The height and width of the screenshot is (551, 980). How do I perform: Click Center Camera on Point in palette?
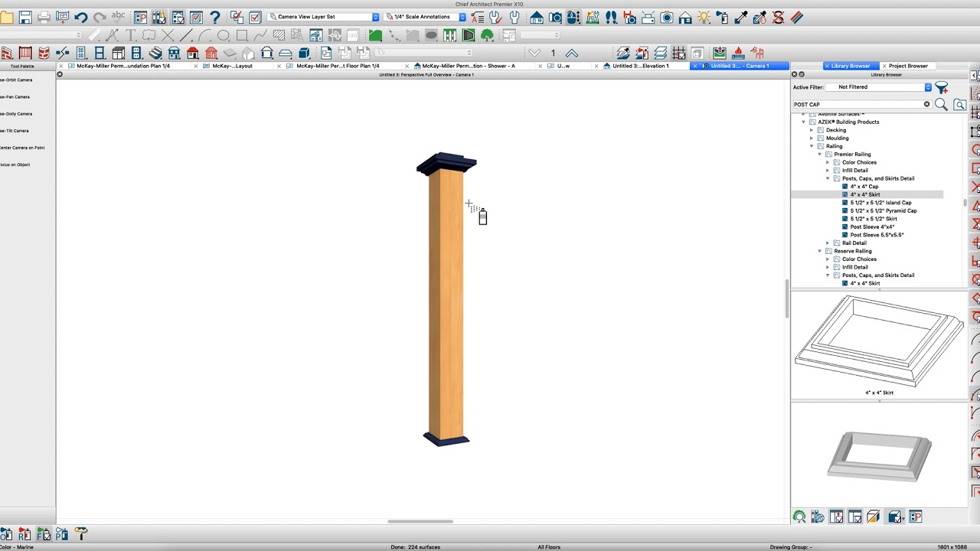tap(22, 147)
